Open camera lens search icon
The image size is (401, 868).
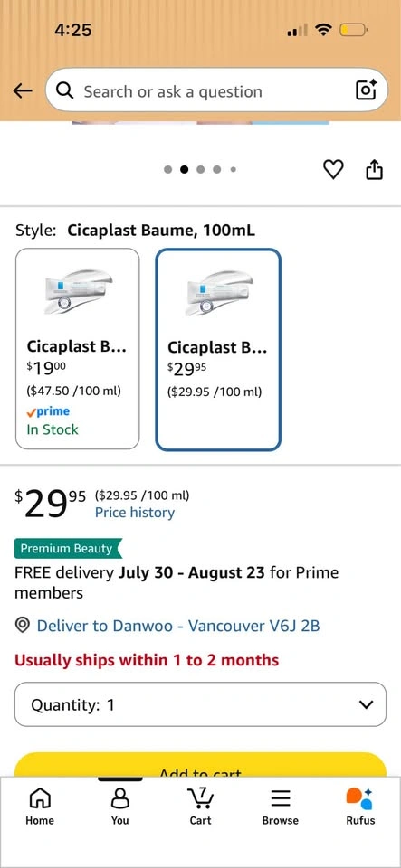point(366,90)
